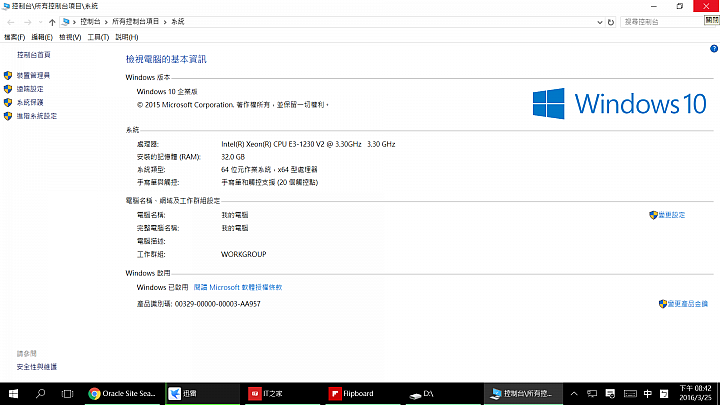
Task: Open the 檔案(F) File menu
Action: (x=14, y=37)
